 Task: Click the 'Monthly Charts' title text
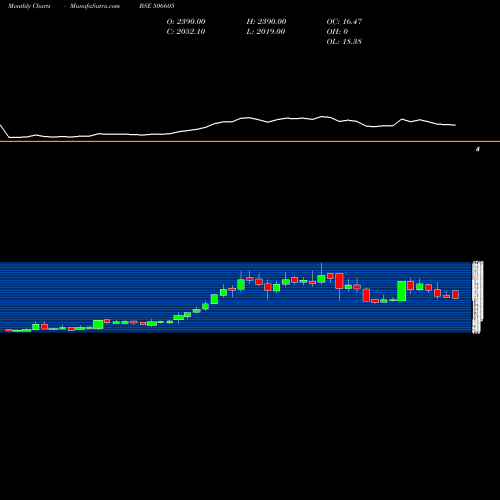point(29,6)
